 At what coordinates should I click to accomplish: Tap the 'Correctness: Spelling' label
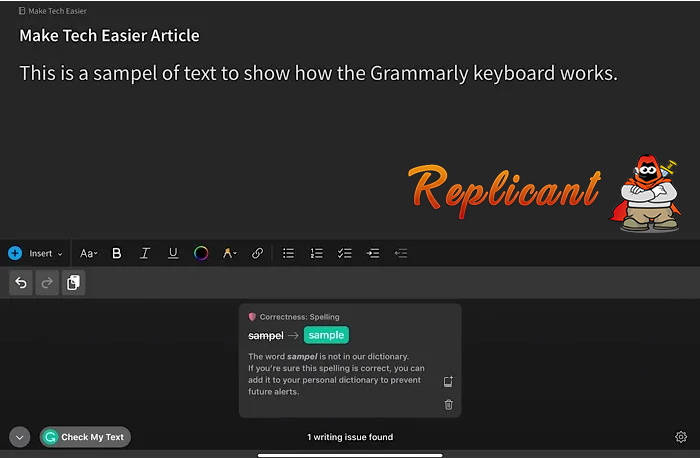click(x=300, y=317)
